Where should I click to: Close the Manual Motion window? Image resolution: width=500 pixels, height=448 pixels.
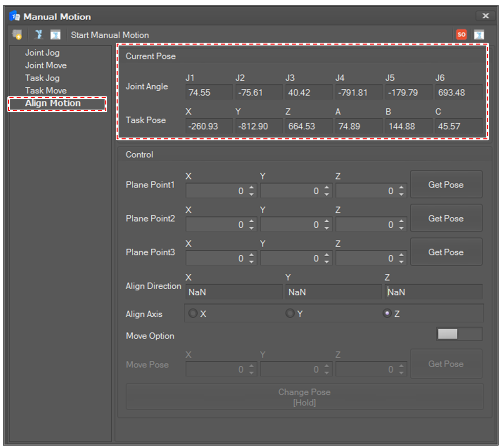[485, 16]
